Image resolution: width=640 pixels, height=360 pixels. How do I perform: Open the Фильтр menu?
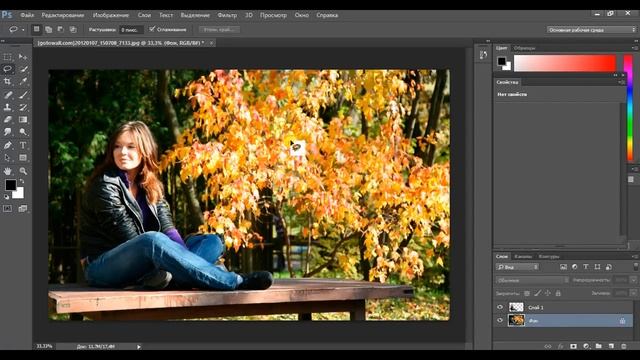click(227, 15)
